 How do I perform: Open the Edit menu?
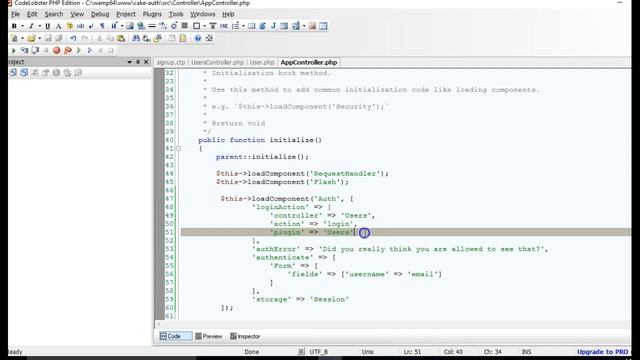(32, 14)
